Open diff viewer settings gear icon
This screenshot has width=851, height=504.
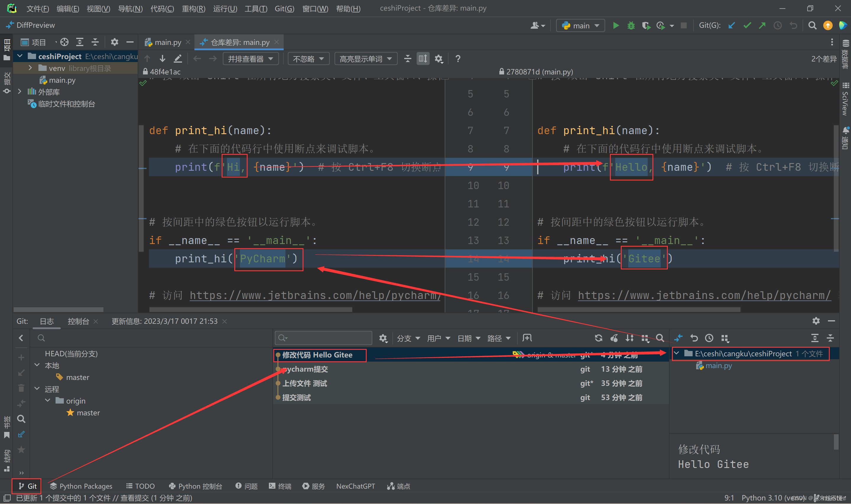439,59
